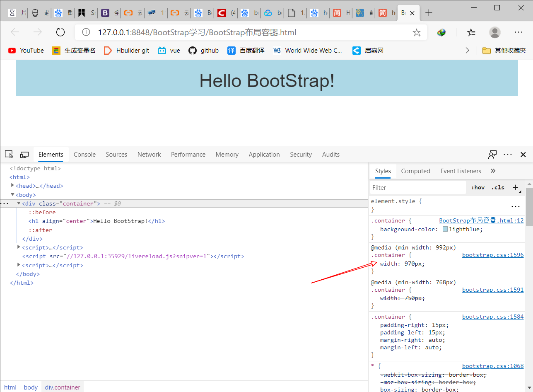Toggle device emulation toolbar icon
The height and width of the screenshot is (392, 533).
tap(24, 155)
